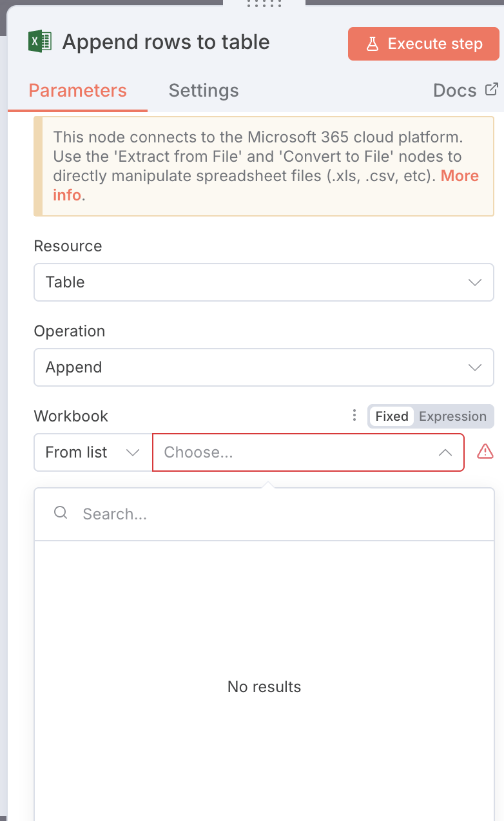The image size is (504, 821).
Task: Click the No results message
Action: click(264, 687)
